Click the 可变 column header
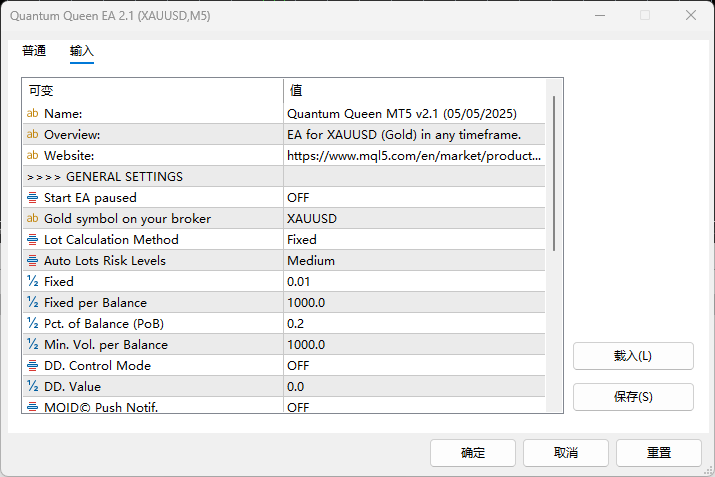This screenshot has width=715, height=477. coord(153,90)
